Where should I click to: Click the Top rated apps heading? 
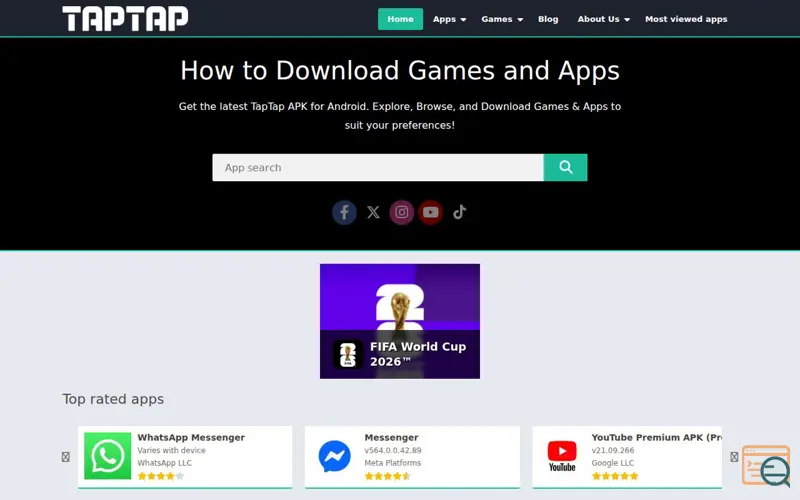[113, 399]
